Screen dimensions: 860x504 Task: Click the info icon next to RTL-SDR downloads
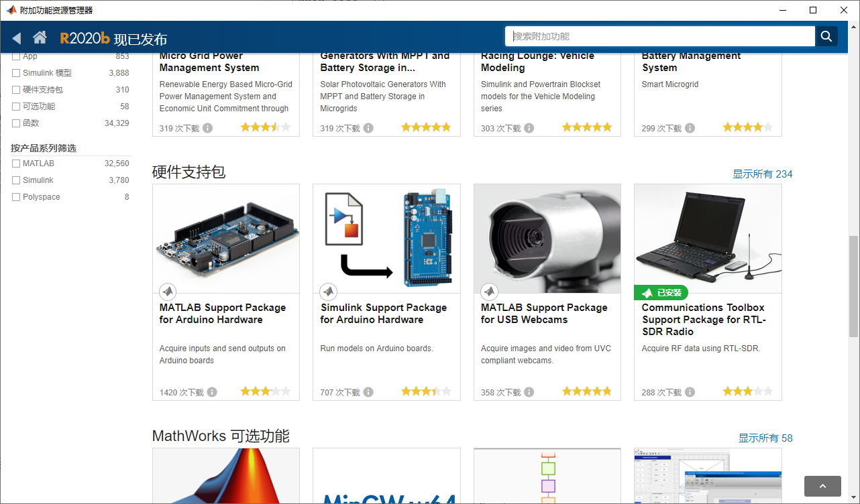[x=690, y=392]
